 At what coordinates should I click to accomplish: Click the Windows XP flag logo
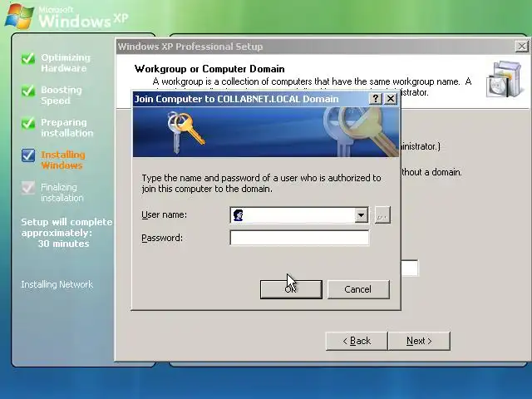[x=19, y=16]
